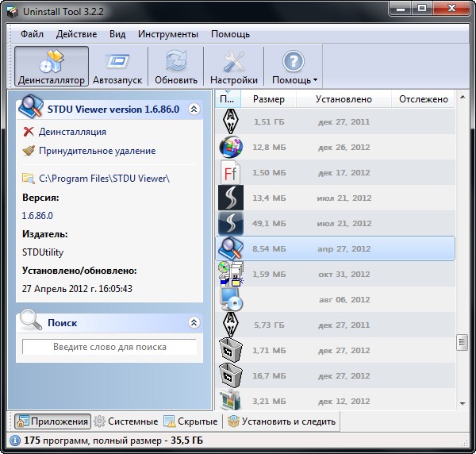Select the STDU Viewer program row

pyautogui.click(x=335, y=248)
